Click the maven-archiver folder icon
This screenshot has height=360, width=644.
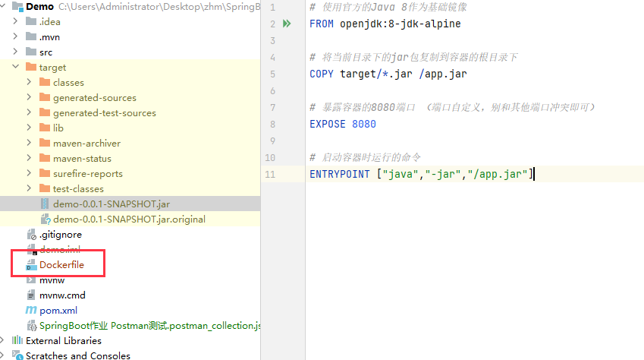[45, 144]
